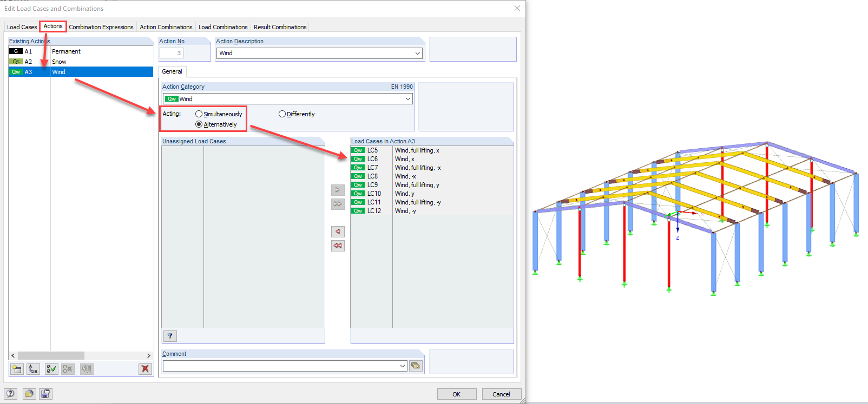Select LC8 'Wind, -x' row
The height and width of the screenshot is (404, 868).
click(432, 176)
